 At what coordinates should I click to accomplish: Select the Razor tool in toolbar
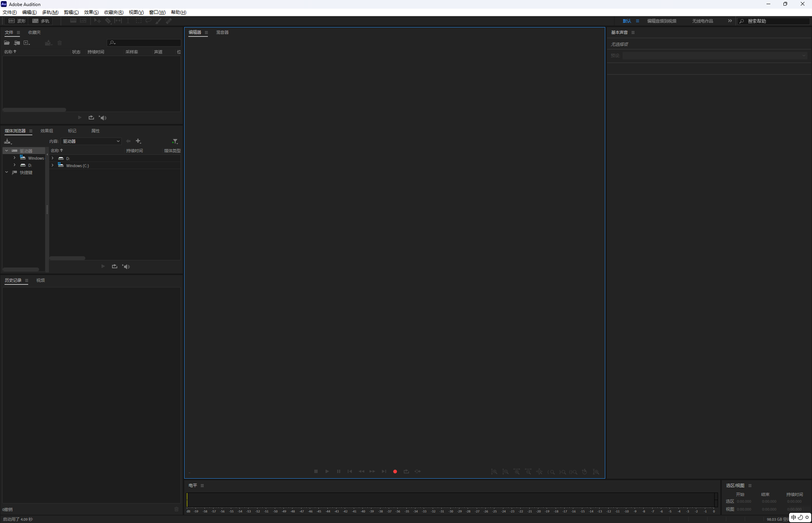pos(108,21)
